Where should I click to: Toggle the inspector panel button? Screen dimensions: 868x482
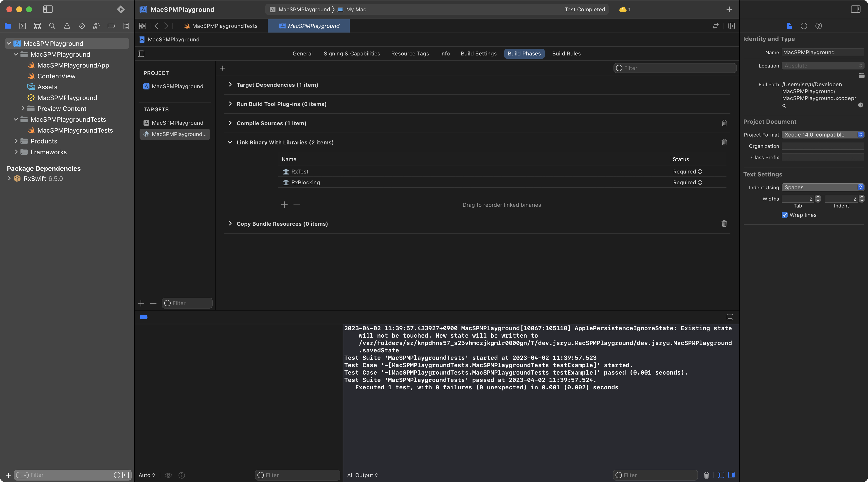coord(855,9)
